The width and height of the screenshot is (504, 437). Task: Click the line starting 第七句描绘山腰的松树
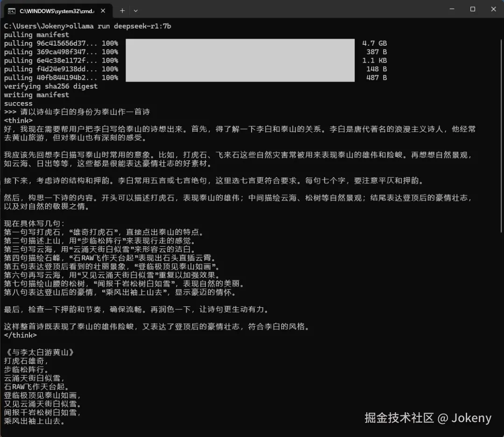pyautogui.click(x=124, y=284)
